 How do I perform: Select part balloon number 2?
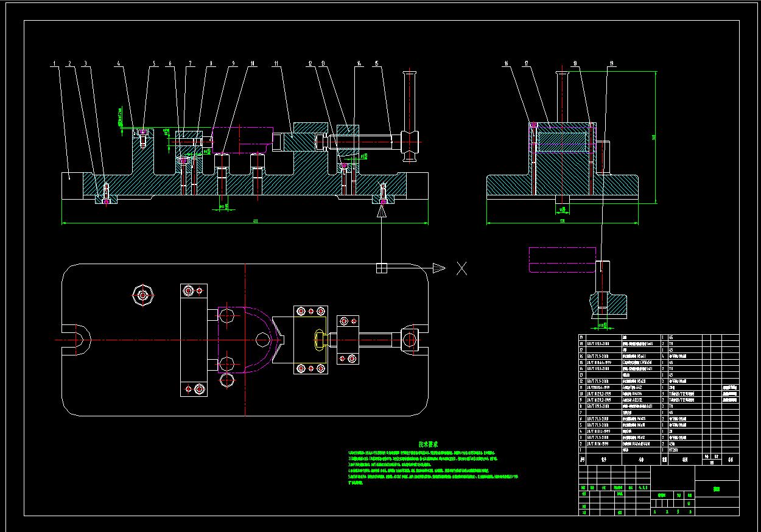[70, 63]
